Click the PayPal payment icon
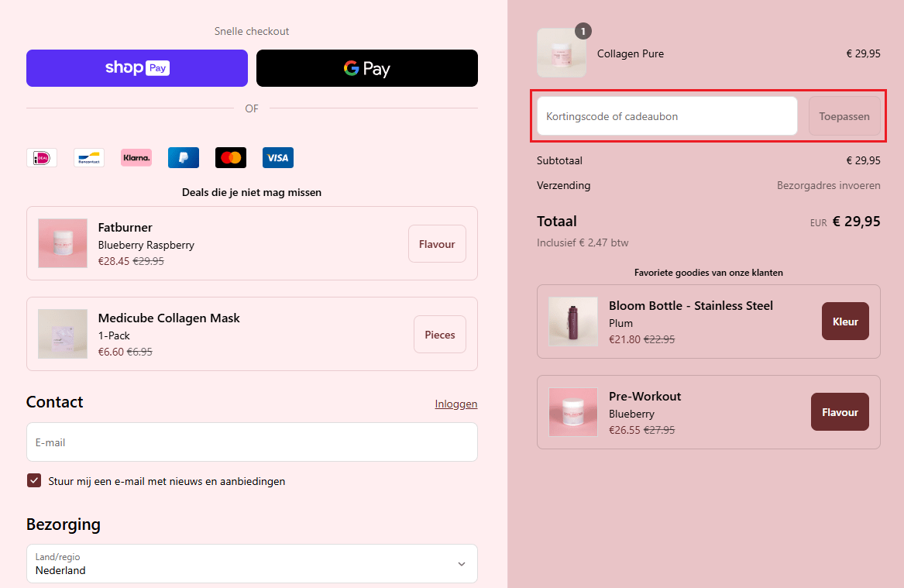The height and width of the screenshot is (588, 904). pos(184,158)
